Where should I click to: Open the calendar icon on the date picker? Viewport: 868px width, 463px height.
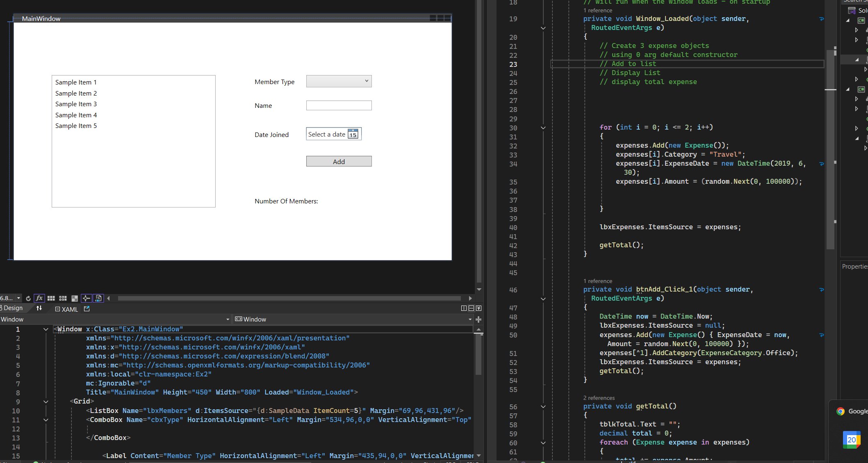tap(353, 134)
